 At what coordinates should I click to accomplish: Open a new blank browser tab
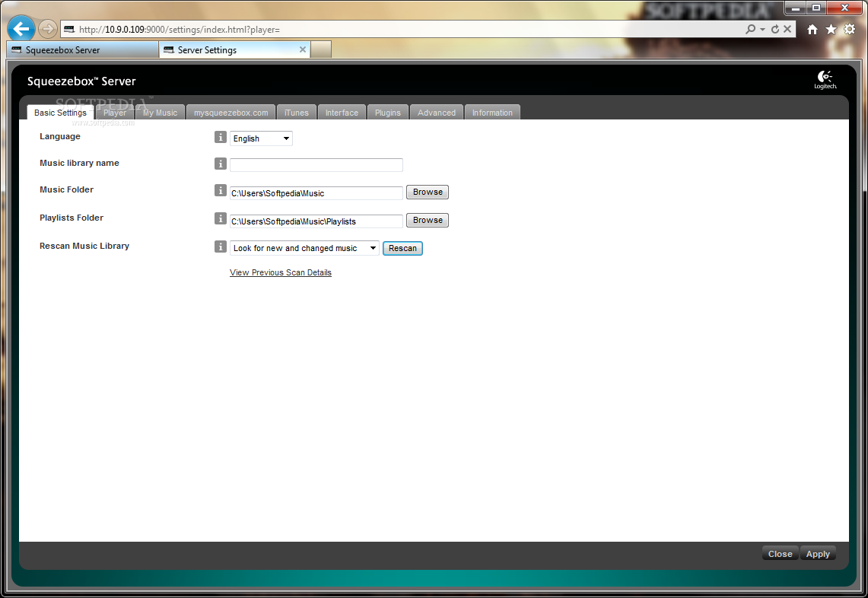tap(321, 49)
